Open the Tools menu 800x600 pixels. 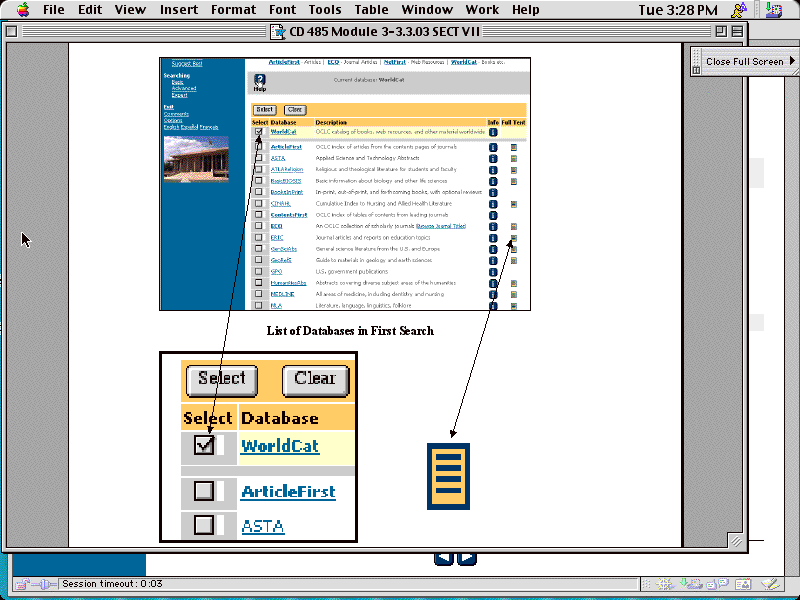pyautogui.click(x=324, y=10)
